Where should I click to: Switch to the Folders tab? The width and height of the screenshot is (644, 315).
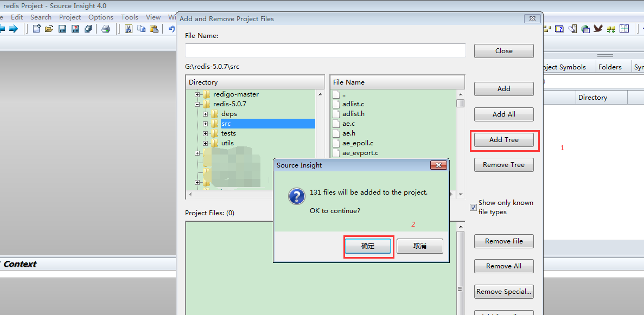click(x=610, y=67)
